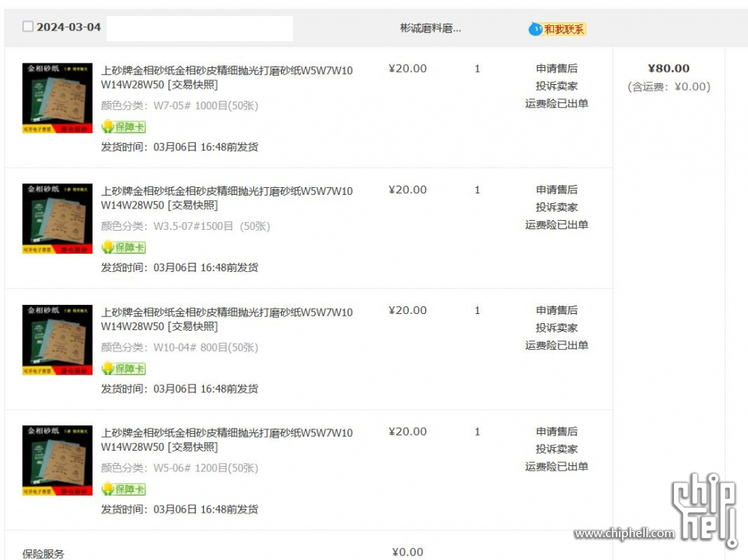748x560 pixels.
Task: Open product title link of W5-06# 1200目 item
Action: point(227,440)
